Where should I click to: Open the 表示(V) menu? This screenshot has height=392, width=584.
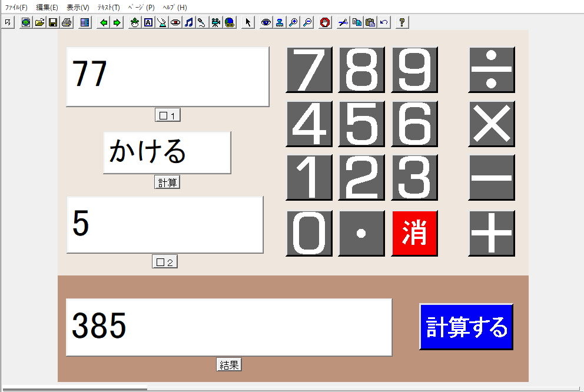78,8
